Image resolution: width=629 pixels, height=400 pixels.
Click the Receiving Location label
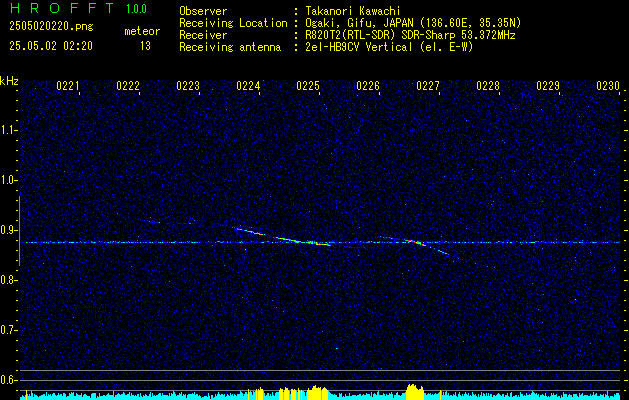point(233,23)
